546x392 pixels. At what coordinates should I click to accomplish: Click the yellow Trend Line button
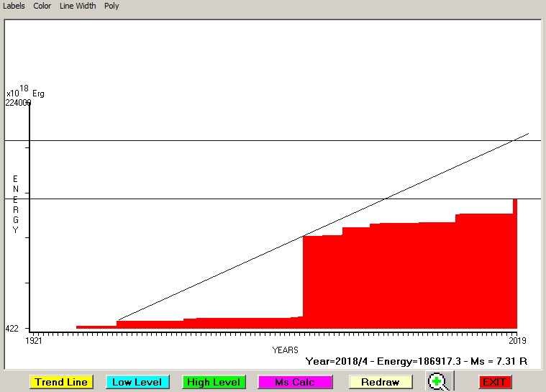coord(61,382)
